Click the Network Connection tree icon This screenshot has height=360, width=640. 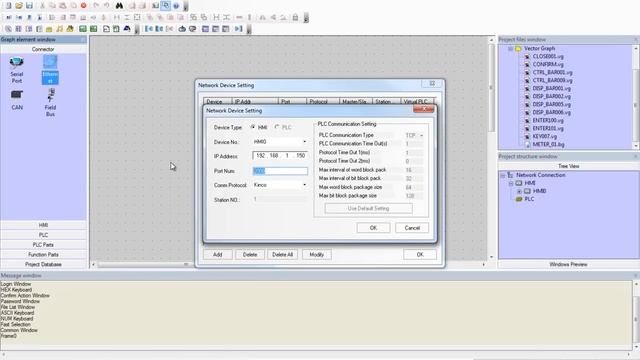pos(510,175)
